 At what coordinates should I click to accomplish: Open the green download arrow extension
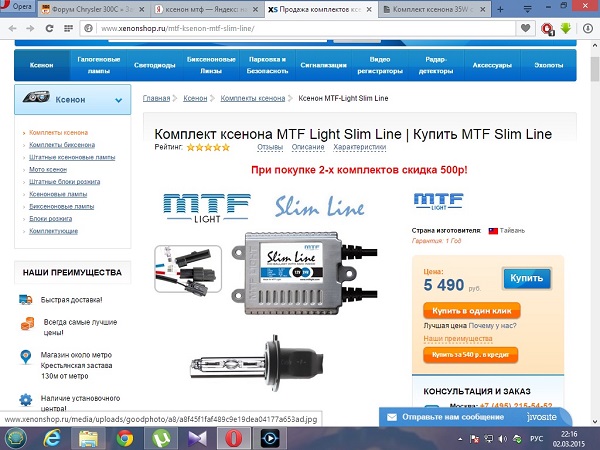[566, 28]
